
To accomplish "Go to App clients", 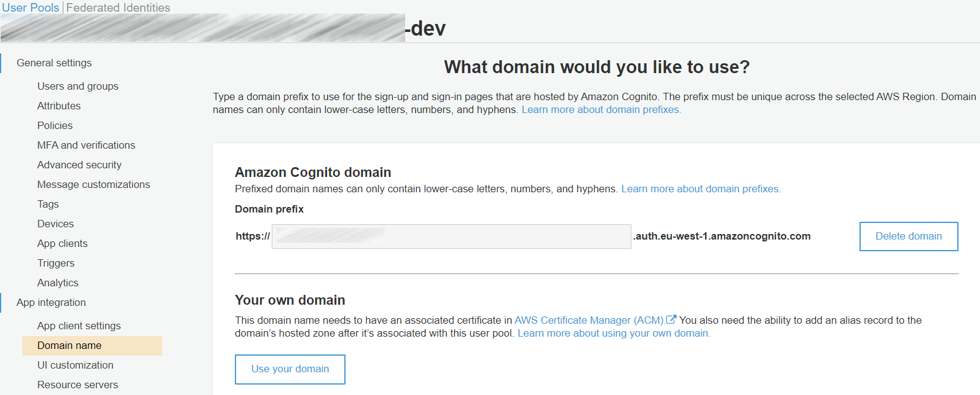I will pos(62,243).
